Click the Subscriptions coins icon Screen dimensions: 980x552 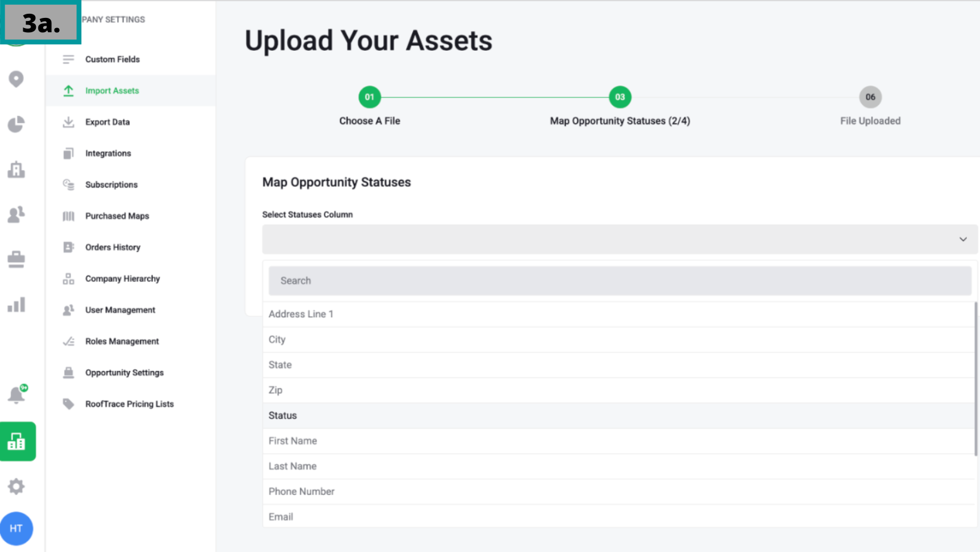point(69,185)
